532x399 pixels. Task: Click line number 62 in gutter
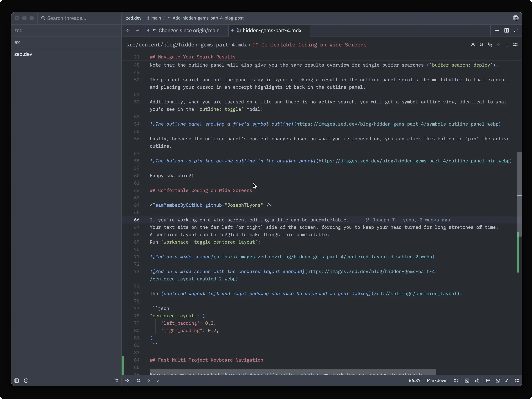pos(137,190)
